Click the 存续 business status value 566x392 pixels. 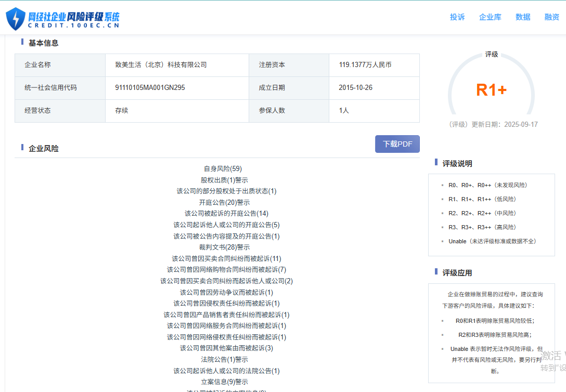coord(122,110)
